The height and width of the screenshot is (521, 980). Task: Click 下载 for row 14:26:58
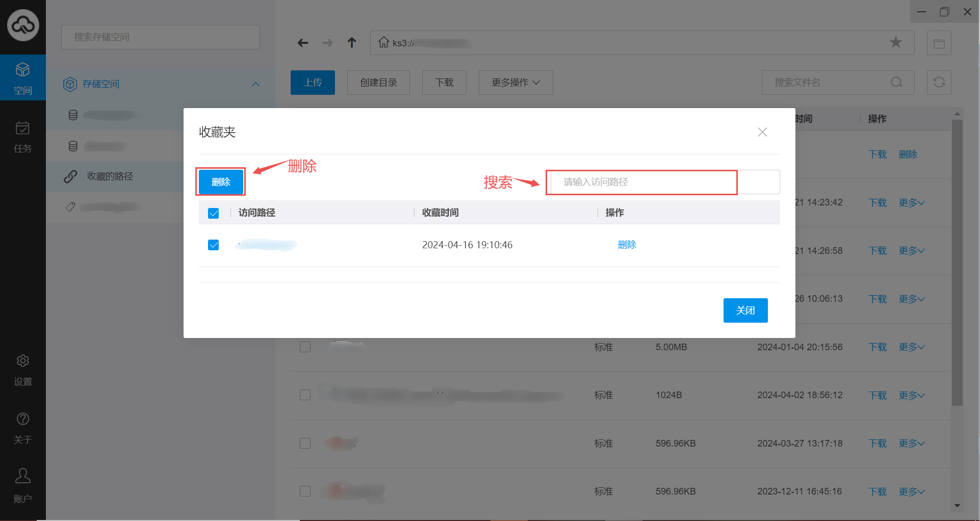point(878,251)
